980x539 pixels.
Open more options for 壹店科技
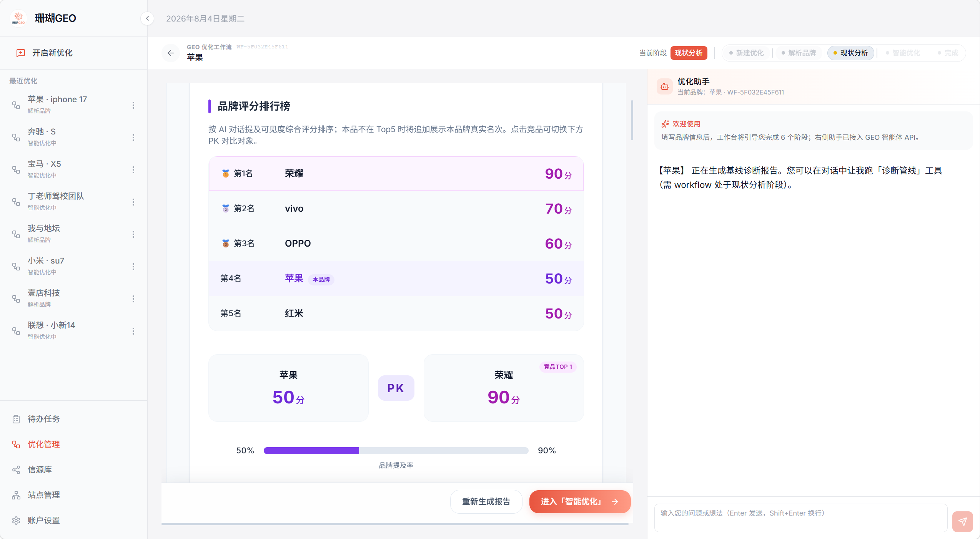133,299
